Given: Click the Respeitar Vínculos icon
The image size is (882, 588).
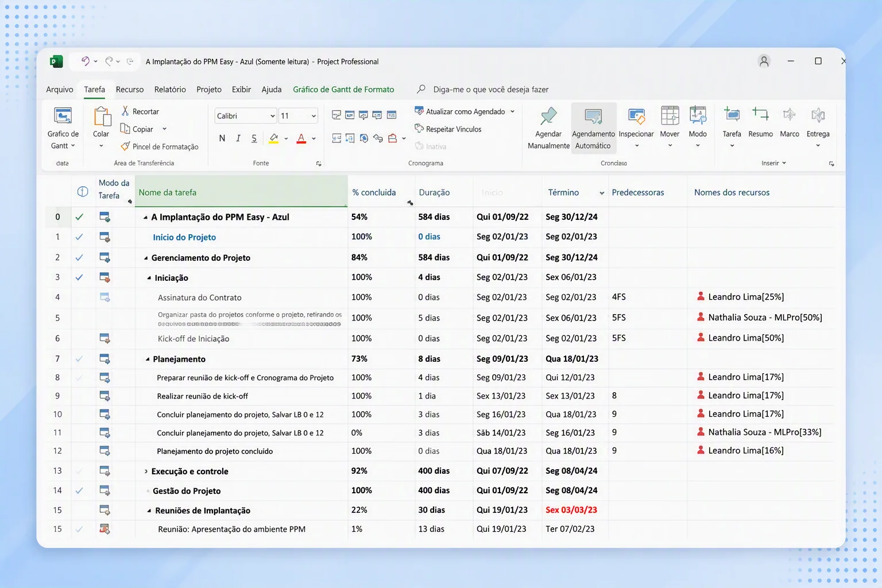Looking at the screenshot, I should 419,129.
